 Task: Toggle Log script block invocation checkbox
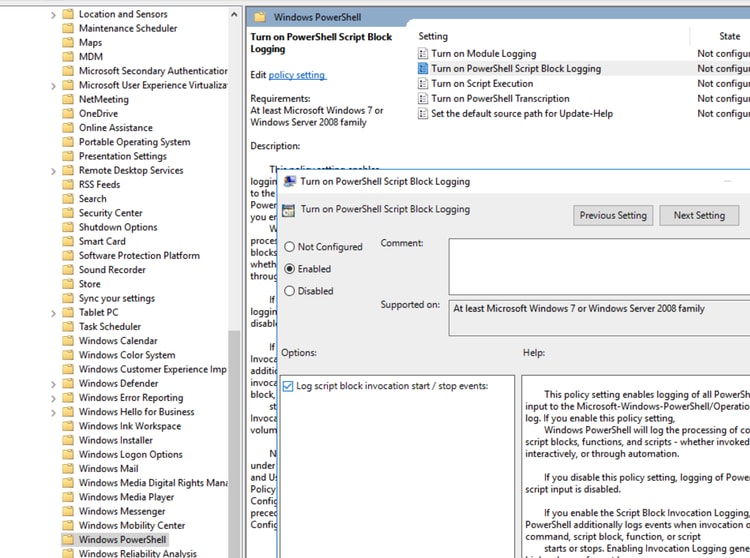coord(288,386)
